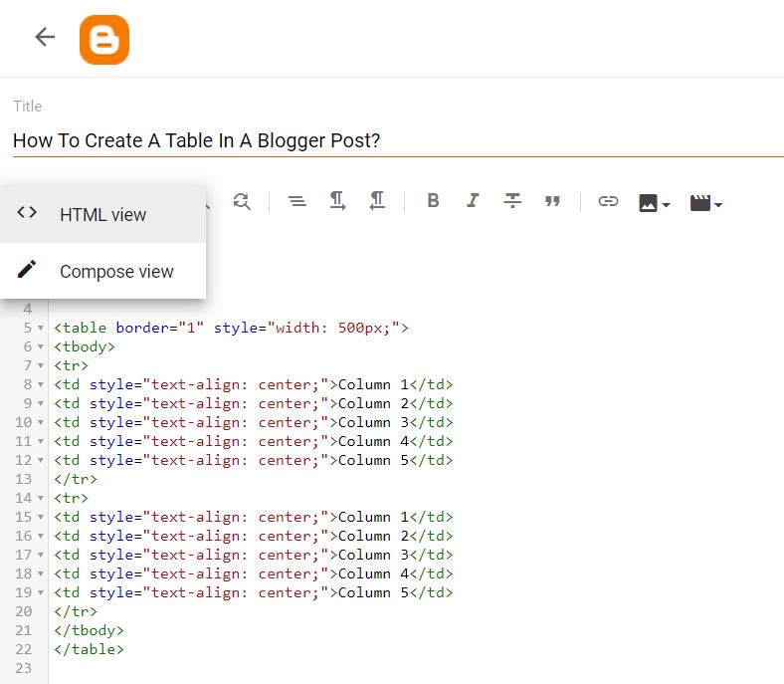Click the HTML view code brackets icon
This screenshot has height=684, width=784.
[x=27, y=212]
